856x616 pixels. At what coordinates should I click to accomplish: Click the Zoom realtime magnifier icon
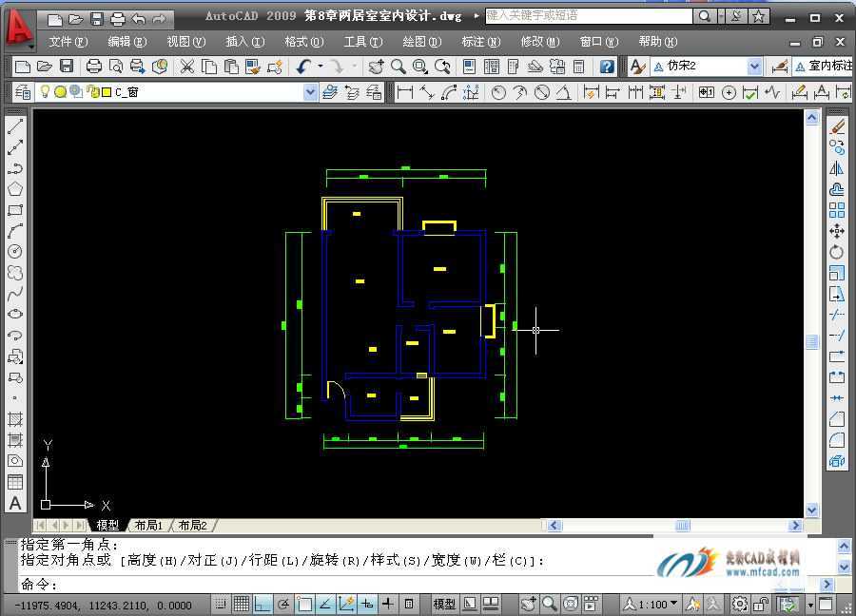[398, 67]
